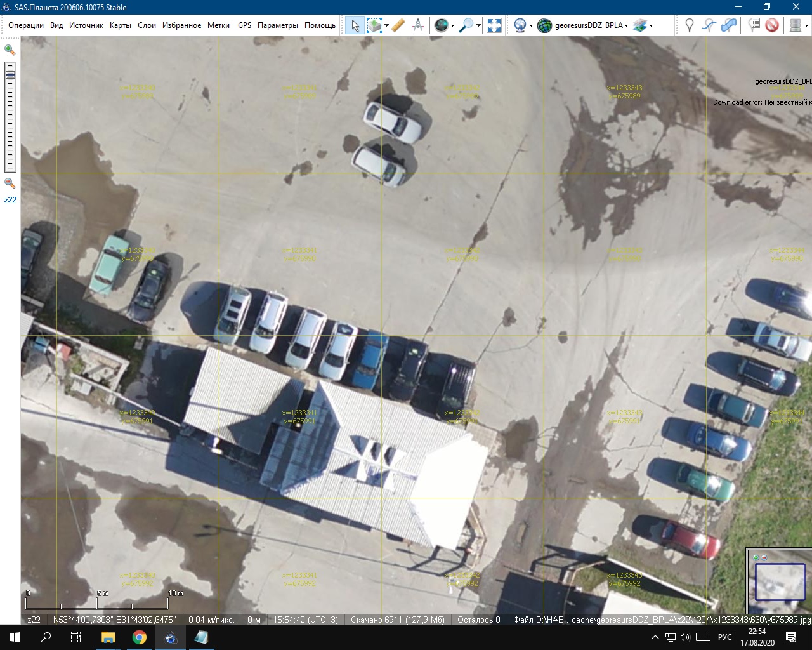The height and width of the screenshot is (650, 812).
Task: Click the compass circle calculation tool
Action: [x=418, y=25]
